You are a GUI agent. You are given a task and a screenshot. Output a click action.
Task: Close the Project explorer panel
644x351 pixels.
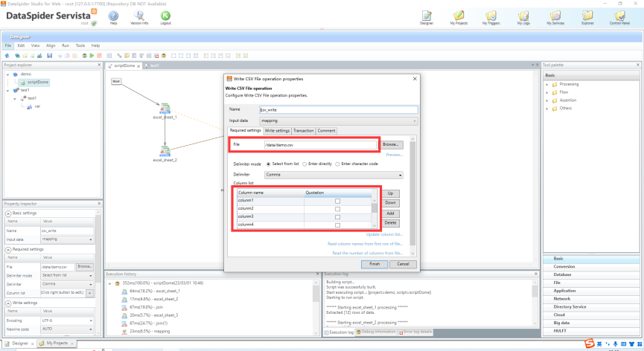pos(99,65)
